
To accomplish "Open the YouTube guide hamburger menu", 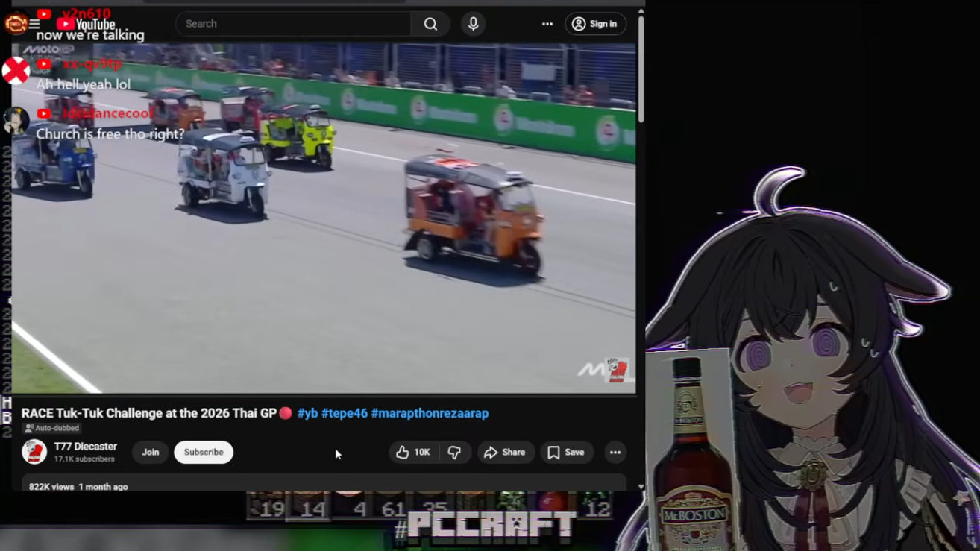I will tap(34, 24).
